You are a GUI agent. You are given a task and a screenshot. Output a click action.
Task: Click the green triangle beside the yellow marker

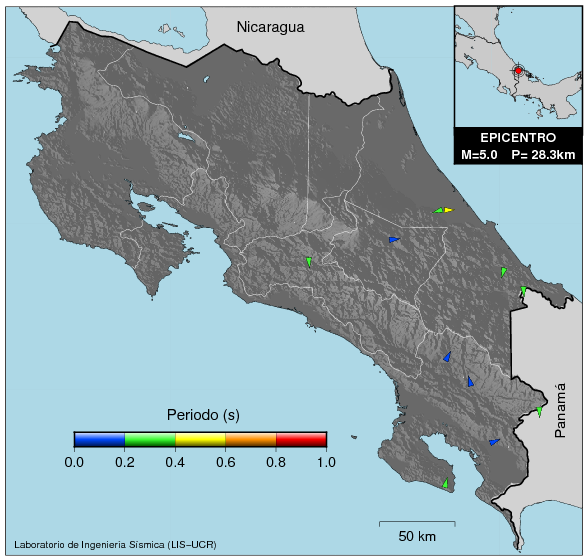point(438,210)
